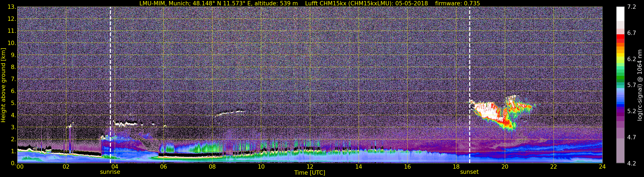Screen dimensions: 644x177
Task: Click the time axis tick label '00'
Action: click(x=20, y=167)
